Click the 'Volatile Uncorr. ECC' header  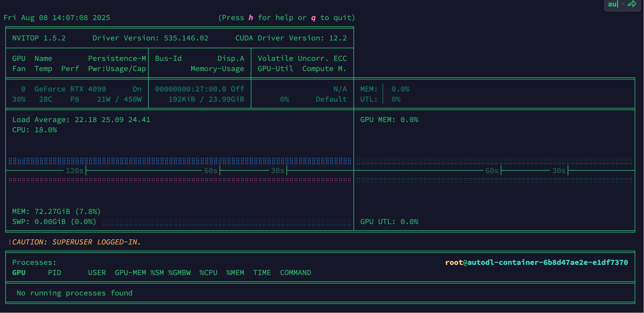pyautogui.click(x=302, y=59)
